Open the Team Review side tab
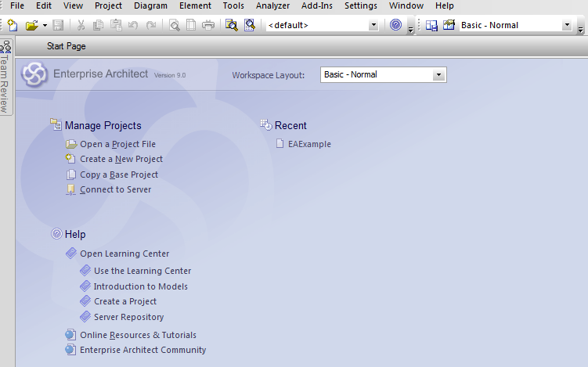Viewport: 588px width, 367px height. (5, 77)
